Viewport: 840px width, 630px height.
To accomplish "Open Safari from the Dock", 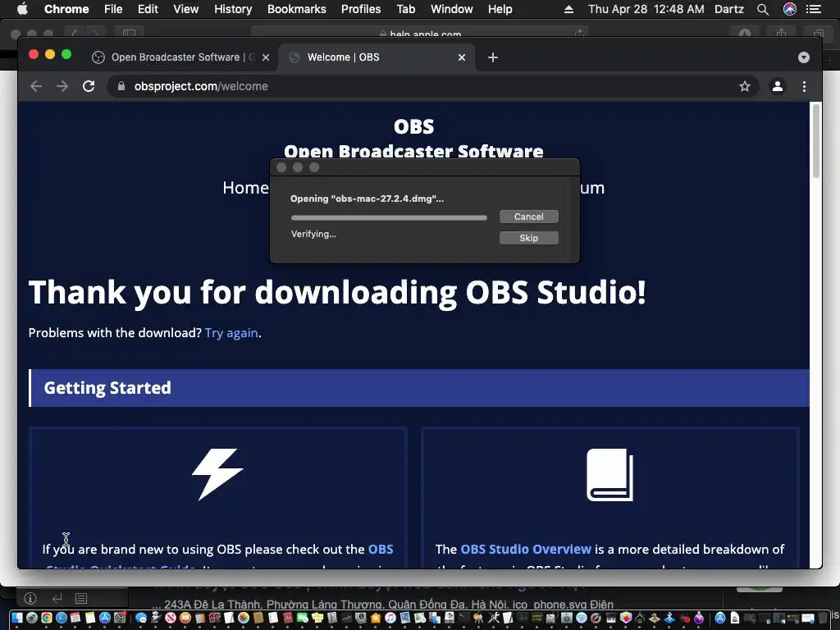I will (62, 618).
